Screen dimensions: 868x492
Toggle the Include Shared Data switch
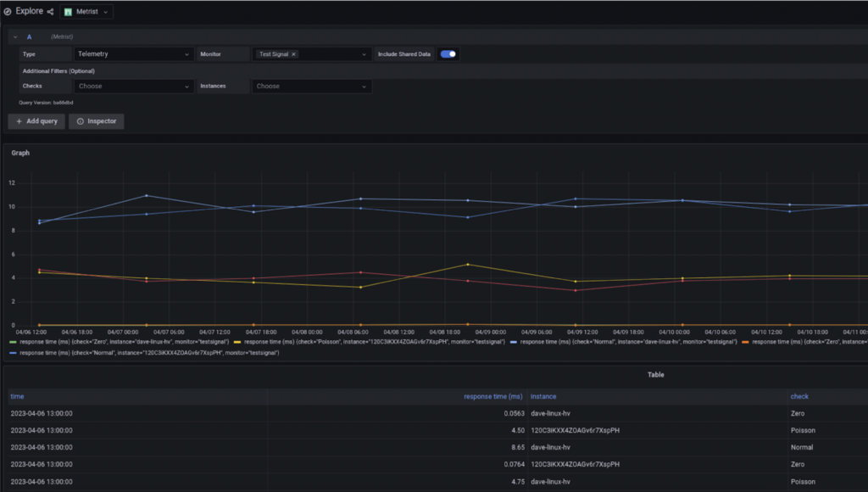click(448, 54)
